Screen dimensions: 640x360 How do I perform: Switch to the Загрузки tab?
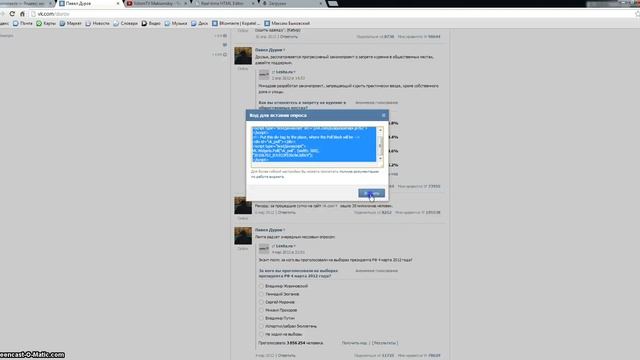[x=291, y=3]
